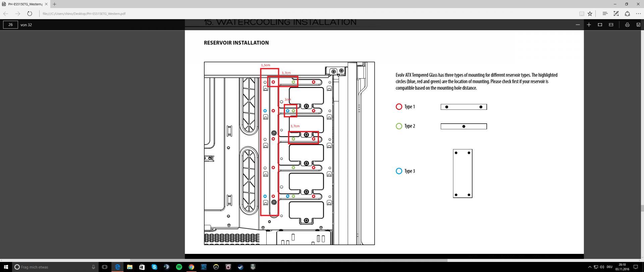The height and width of the screenshot is (272, 644).
Task: Close the PH-ES515ETG_Western tab
Action: (46, 4)
